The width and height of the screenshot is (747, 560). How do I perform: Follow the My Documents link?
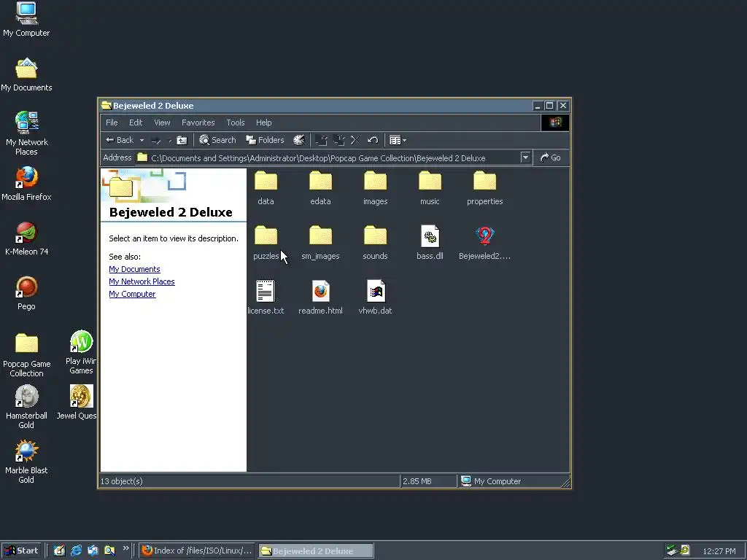(134, 269)
